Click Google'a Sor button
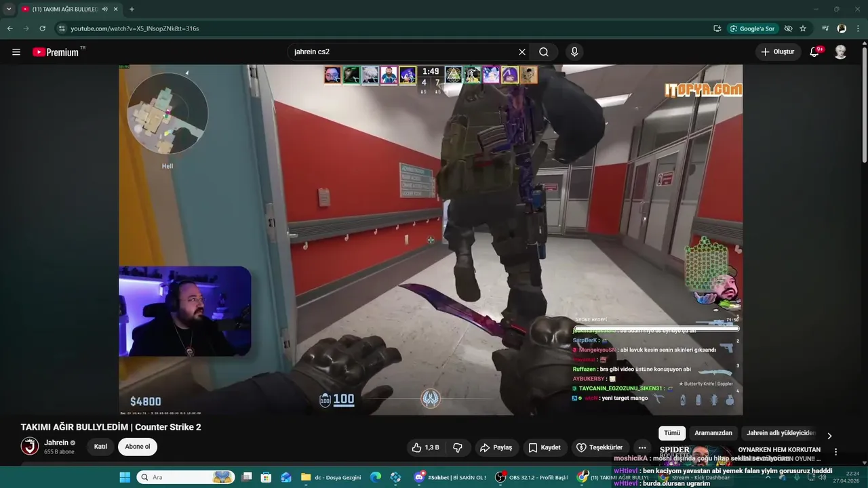Image resolution: width=868 pixels, height=488 pixels. [x=752, y=28]
